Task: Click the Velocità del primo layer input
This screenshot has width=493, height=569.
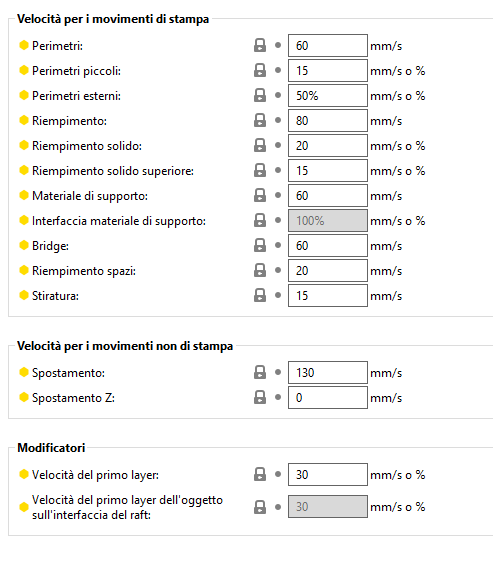Action: [x=328, y=474]
